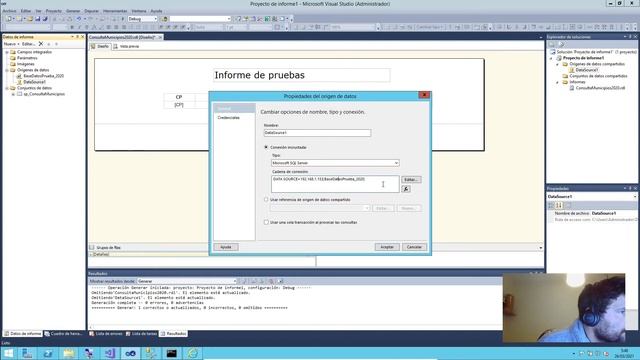Click the expression (fx) button beside the connection string

pyautogui.click(x=406, y=189)
